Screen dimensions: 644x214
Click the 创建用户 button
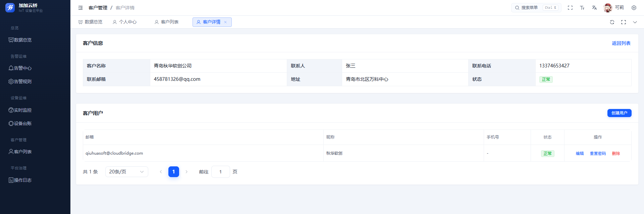[x=619, y=113]
